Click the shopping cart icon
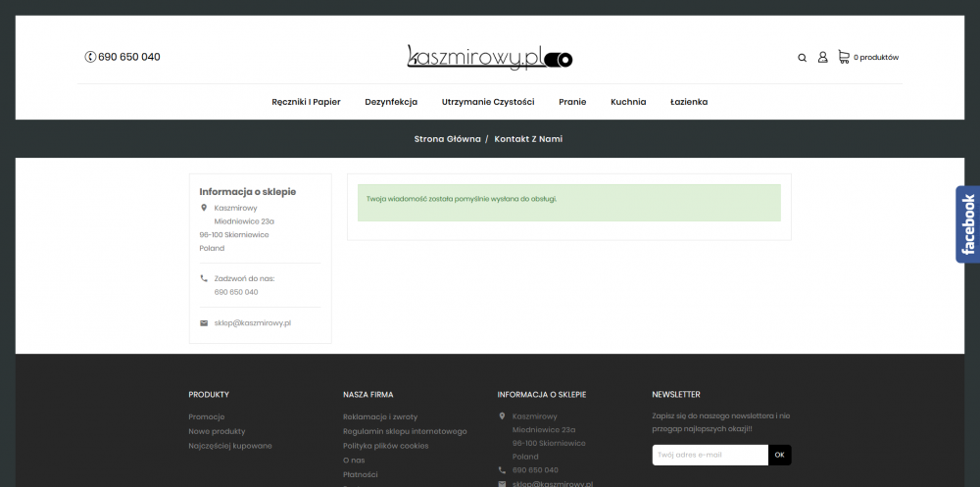Viewport: 980px width, 487px height. pos(844,57)
